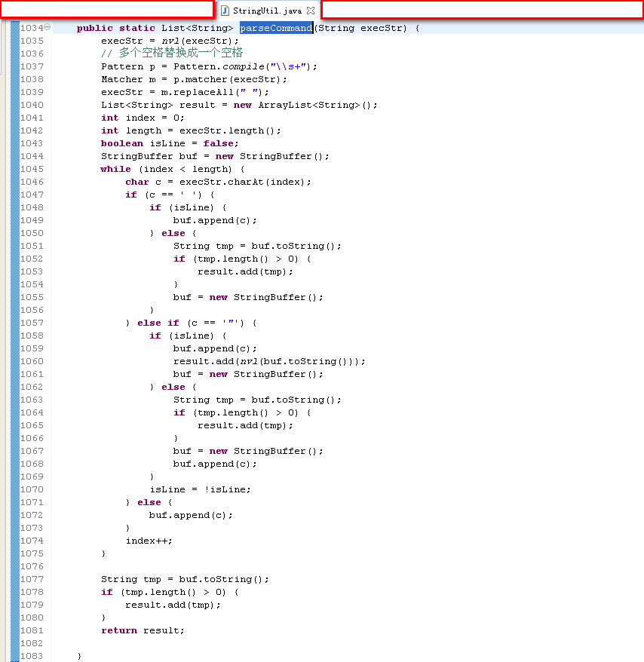644x662 pixels.
Task: Click line number 1076 in the gutter
Action: point(32,566)
